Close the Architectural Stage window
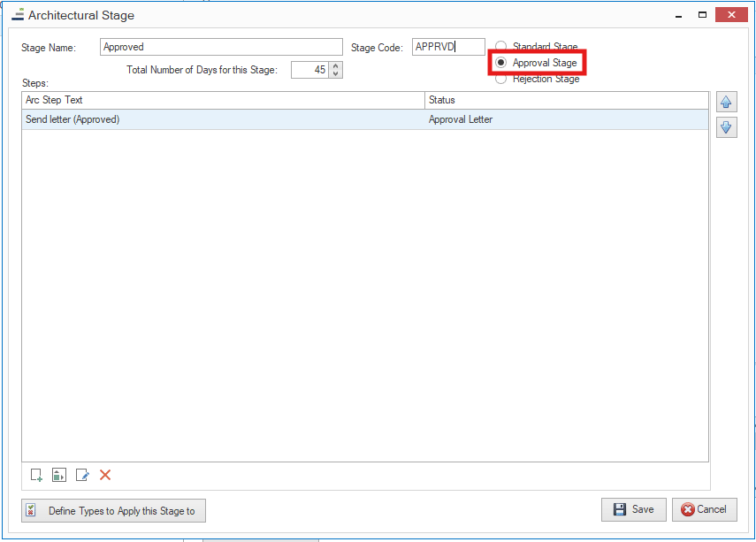The height and width of the screenshot is (542, 756). click(731, 15)
